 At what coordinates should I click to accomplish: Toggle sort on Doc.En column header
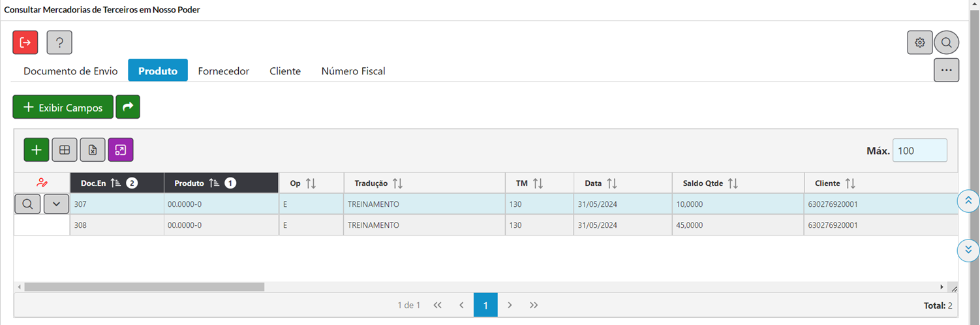(x=117, y=183)
